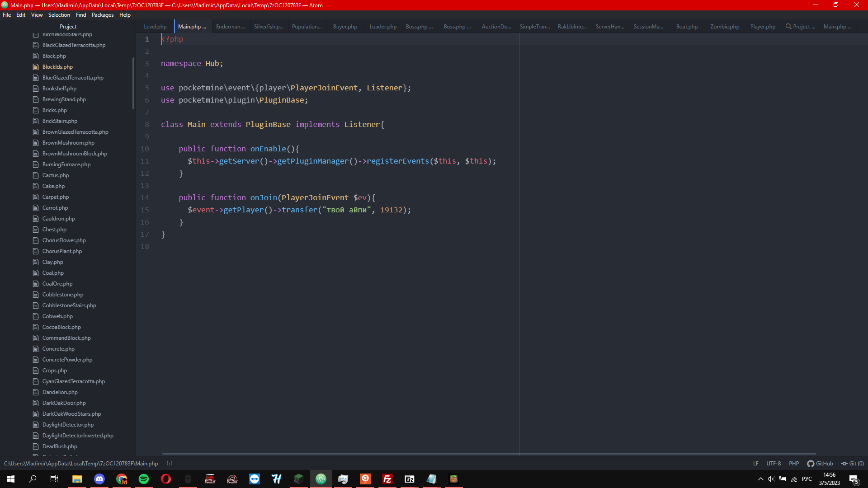
Task: Open the Windows search icon
Action: 33,479
